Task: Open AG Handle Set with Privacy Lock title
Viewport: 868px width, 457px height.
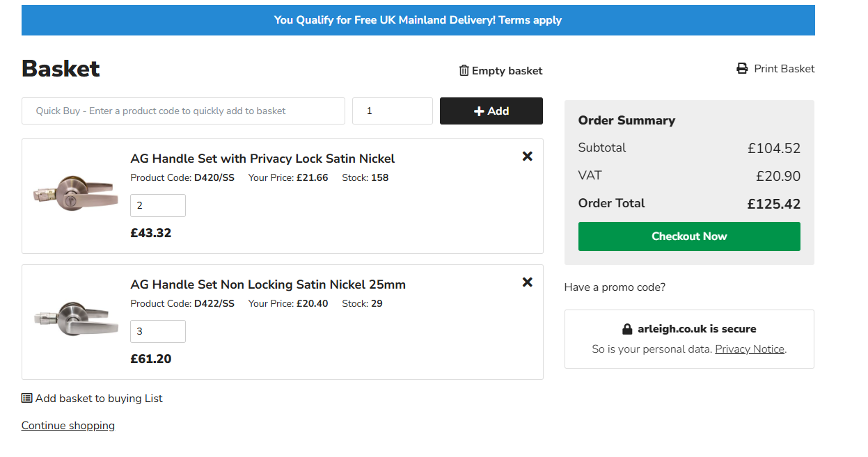Action: pos(262,159)
